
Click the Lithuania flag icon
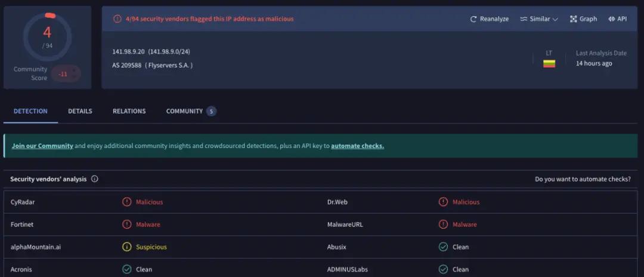point(549,63)
